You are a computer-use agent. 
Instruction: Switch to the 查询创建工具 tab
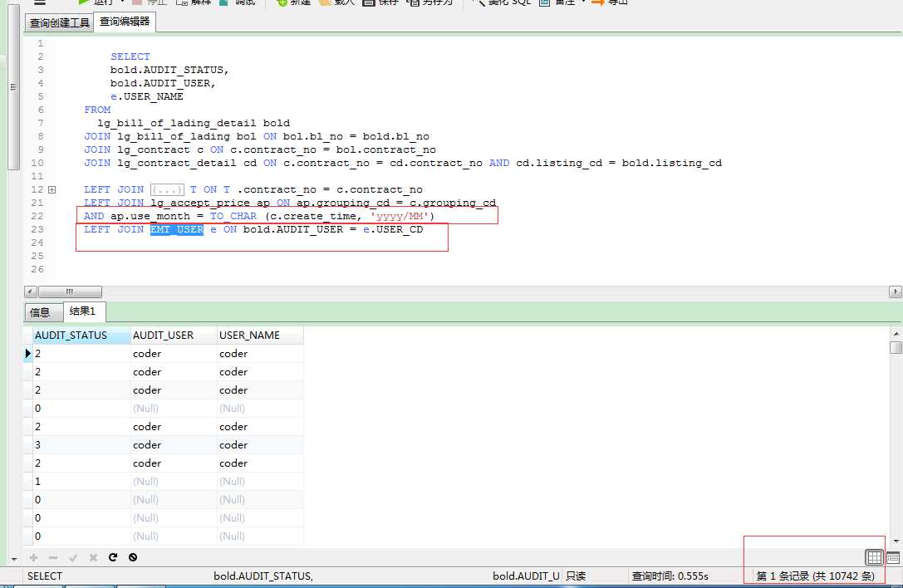tap(59, 23)
